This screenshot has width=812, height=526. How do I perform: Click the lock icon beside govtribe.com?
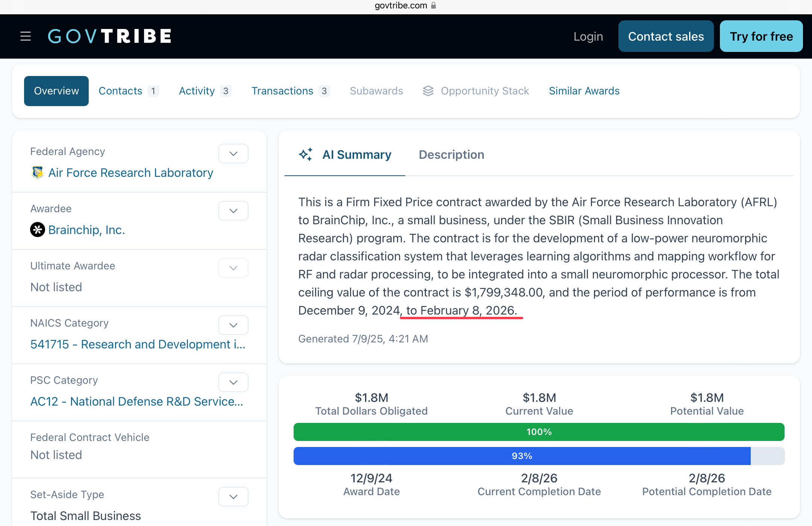tap(433, 6)
